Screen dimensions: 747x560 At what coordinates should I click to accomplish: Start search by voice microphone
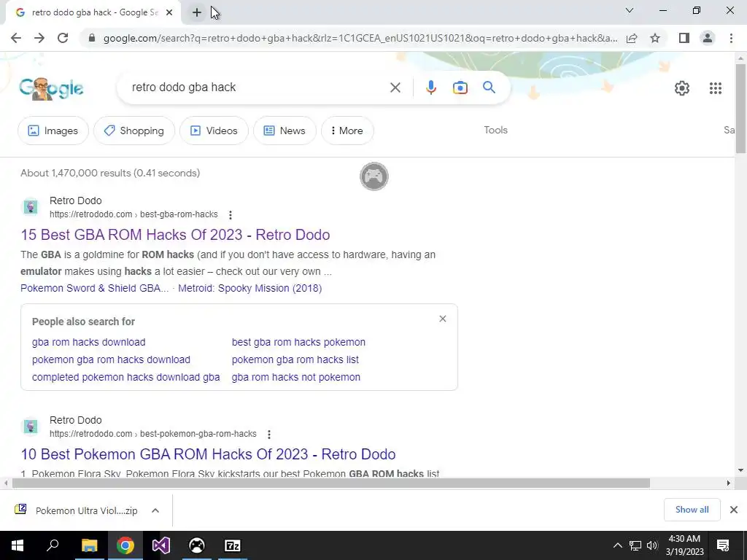pos(430,87)
